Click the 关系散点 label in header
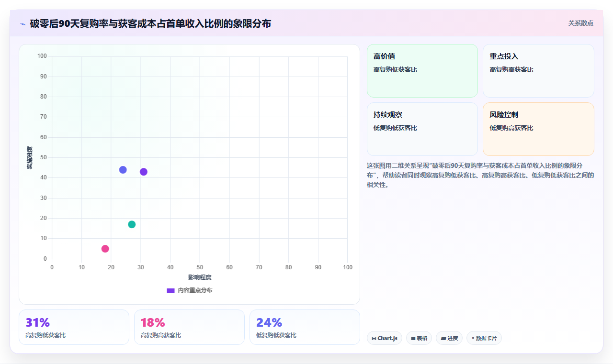 pos(581,23)
